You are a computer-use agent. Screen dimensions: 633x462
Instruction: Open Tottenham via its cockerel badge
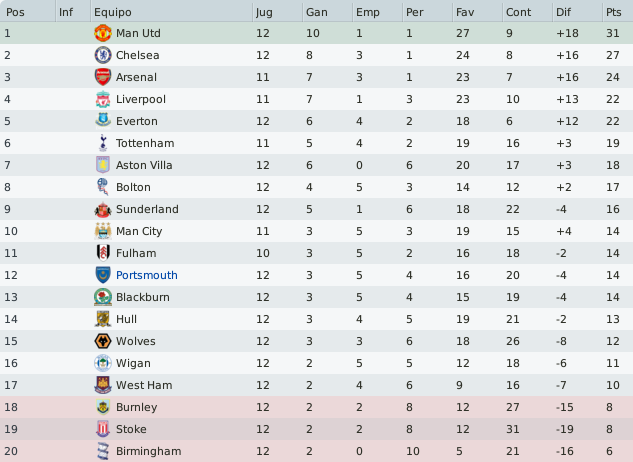(x=103, y=143)
